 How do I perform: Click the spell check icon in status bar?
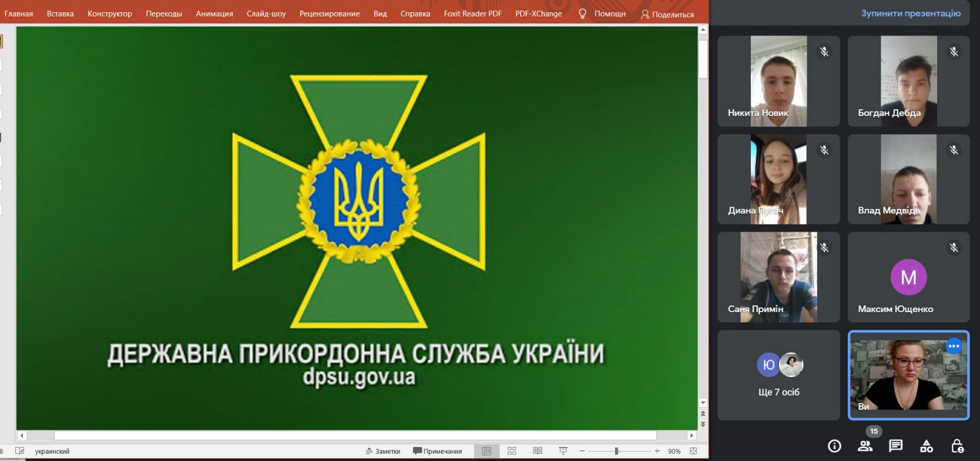(x=20, y=451)
